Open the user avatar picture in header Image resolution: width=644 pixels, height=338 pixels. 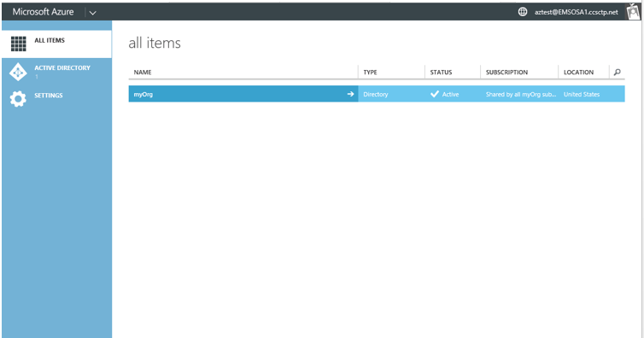pos(633,11)
